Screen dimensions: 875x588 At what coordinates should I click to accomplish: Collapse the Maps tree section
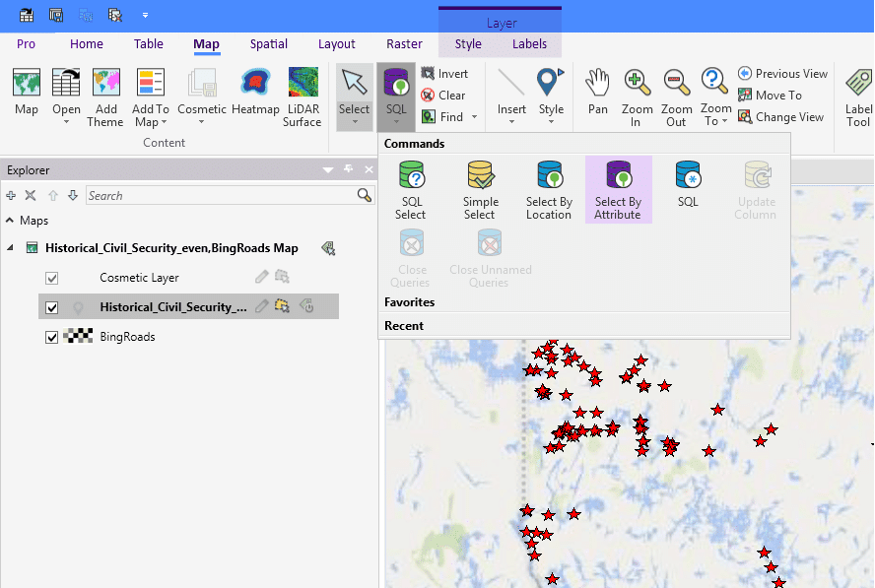click(10, 221)
